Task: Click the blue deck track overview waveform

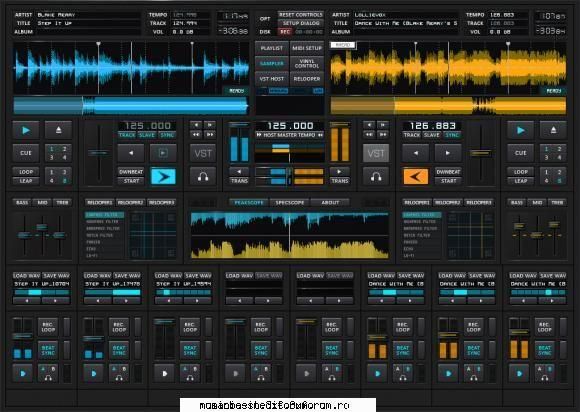Action: click(x=131, y=106)
